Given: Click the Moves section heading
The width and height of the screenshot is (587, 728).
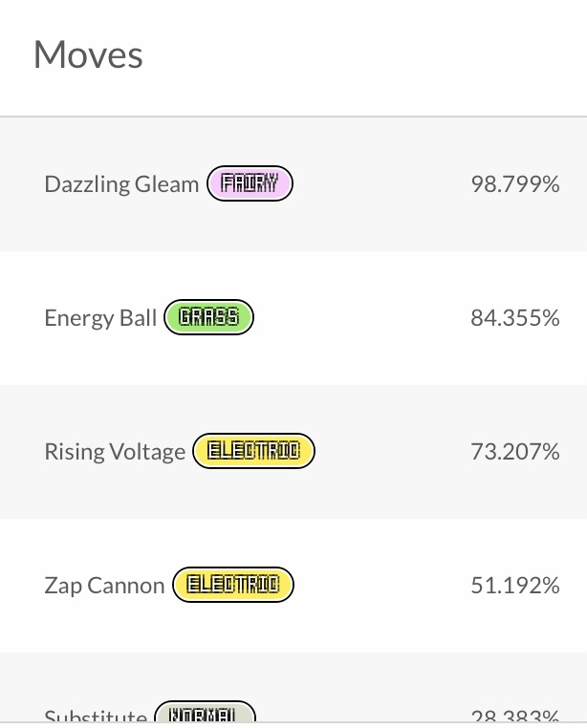Looking at the screenshot, I should (x=88, y=54).
